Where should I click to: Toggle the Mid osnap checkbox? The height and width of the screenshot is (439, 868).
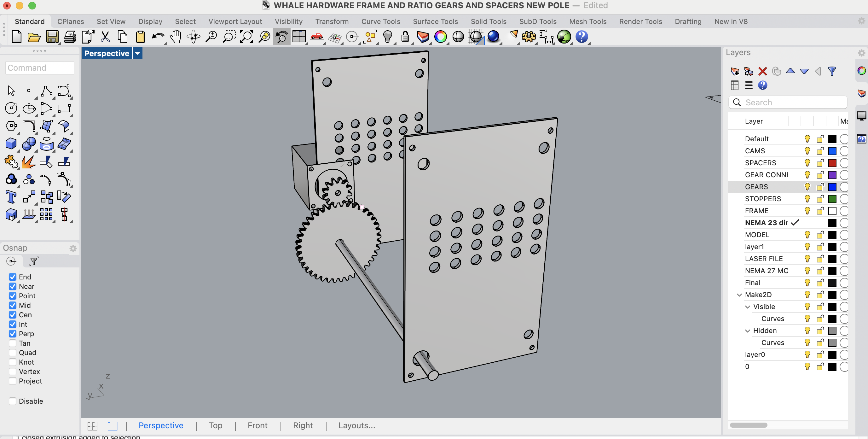click(x=13, y=305)
